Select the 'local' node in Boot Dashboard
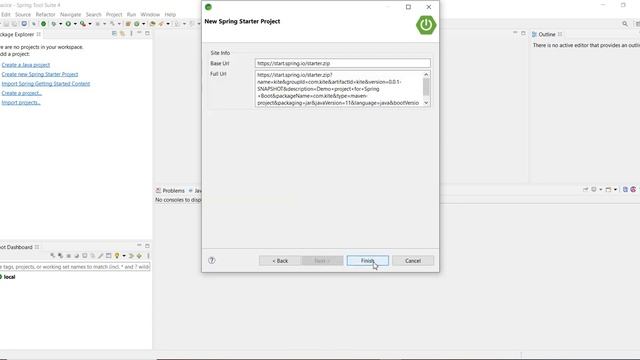Image resolution: width=640 pixels, height=360 pixels. pyautogui.click(x=9, y=277)
